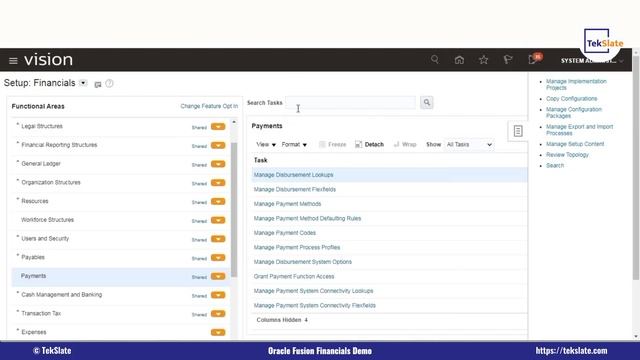
Task: Open Manage Payment Method Defaulting Rules task
Action: (x=307, y=218)
